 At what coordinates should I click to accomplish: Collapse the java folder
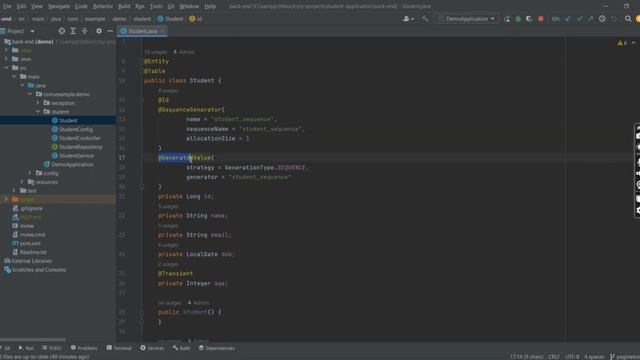[x=22, y=85]
